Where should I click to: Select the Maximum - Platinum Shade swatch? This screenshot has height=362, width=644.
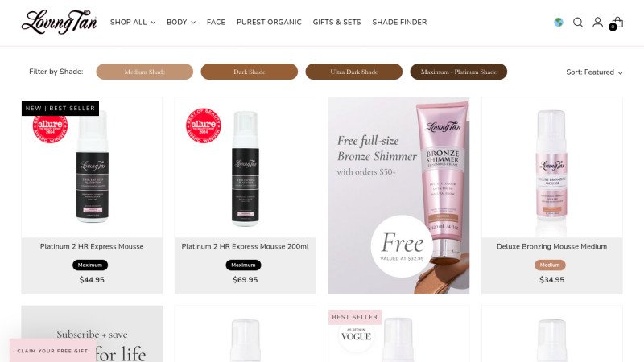pos(459,72)
